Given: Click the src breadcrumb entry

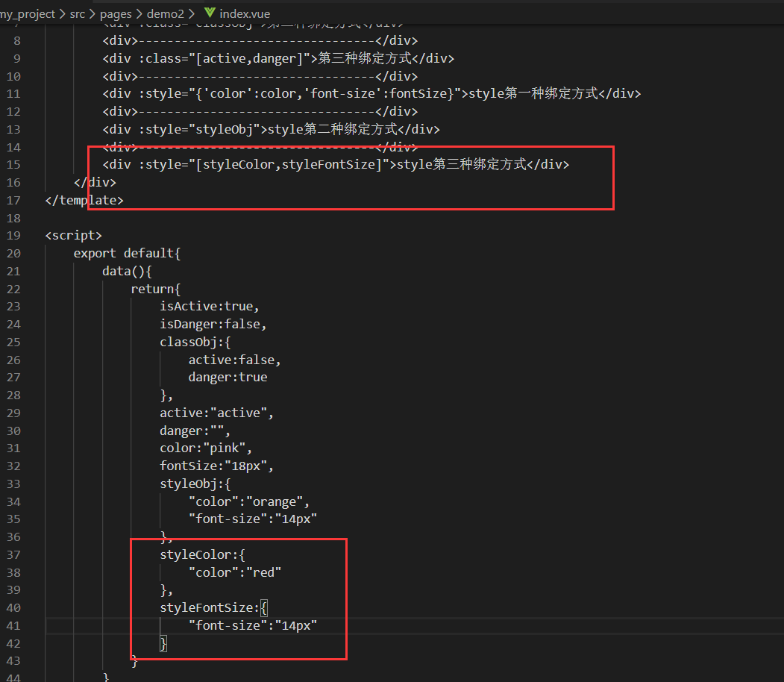Looking at the screenshot, I should point(77,13).
